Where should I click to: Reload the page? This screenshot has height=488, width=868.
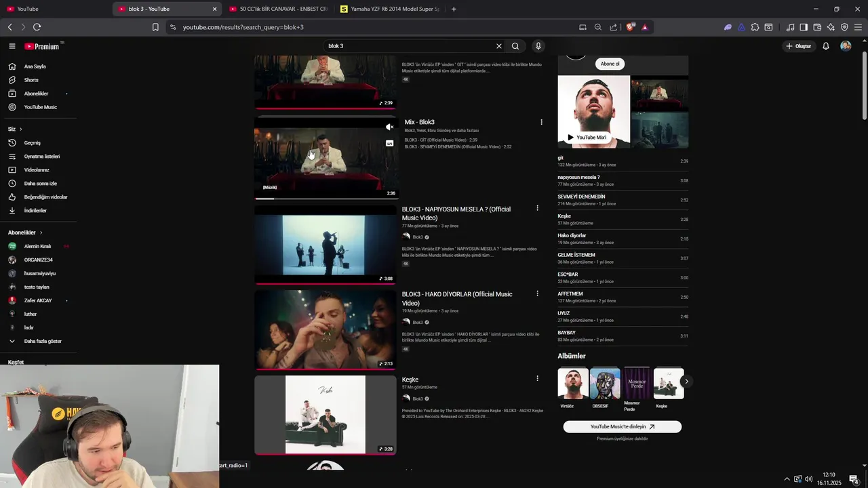pyautogui.click(x=37, y=27)
